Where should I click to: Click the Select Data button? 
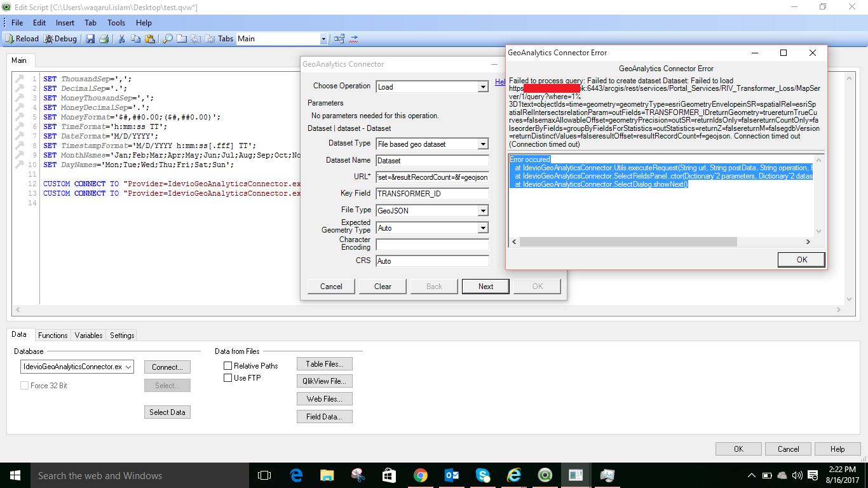[x=167, y=412]
